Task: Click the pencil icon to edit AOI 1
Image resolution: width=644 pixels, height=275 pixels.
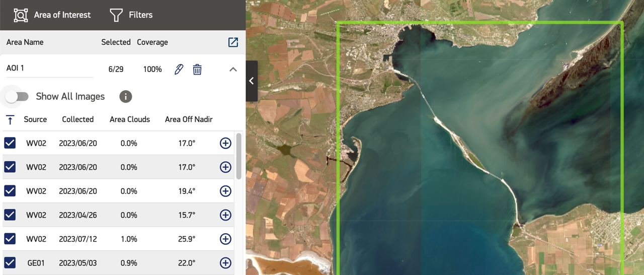Action: click(x=179, y=70)
